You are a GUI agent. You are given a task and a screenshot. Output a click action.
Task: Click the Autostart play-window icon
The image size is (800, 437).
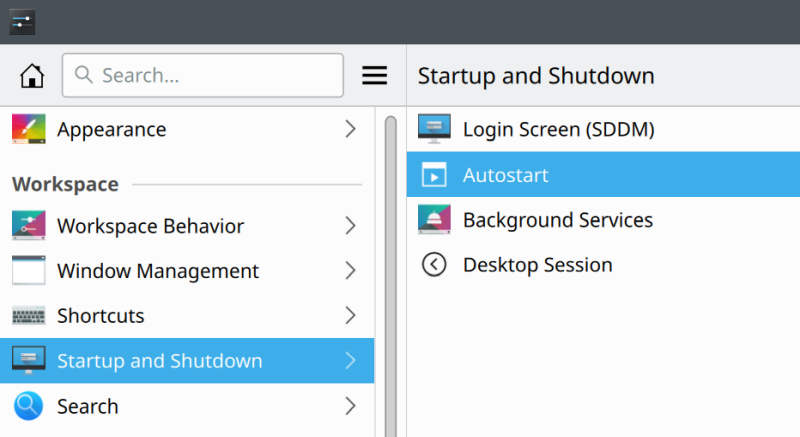(x=434, y=174)
